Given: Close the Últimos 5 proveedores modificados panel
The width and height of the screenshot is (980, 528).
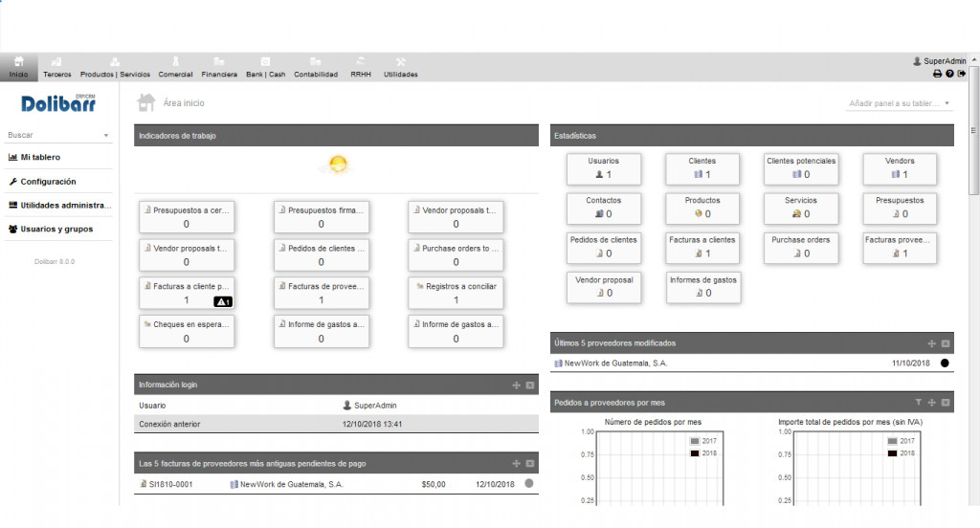Looking at the screenshot, I should tap(946, 343).
